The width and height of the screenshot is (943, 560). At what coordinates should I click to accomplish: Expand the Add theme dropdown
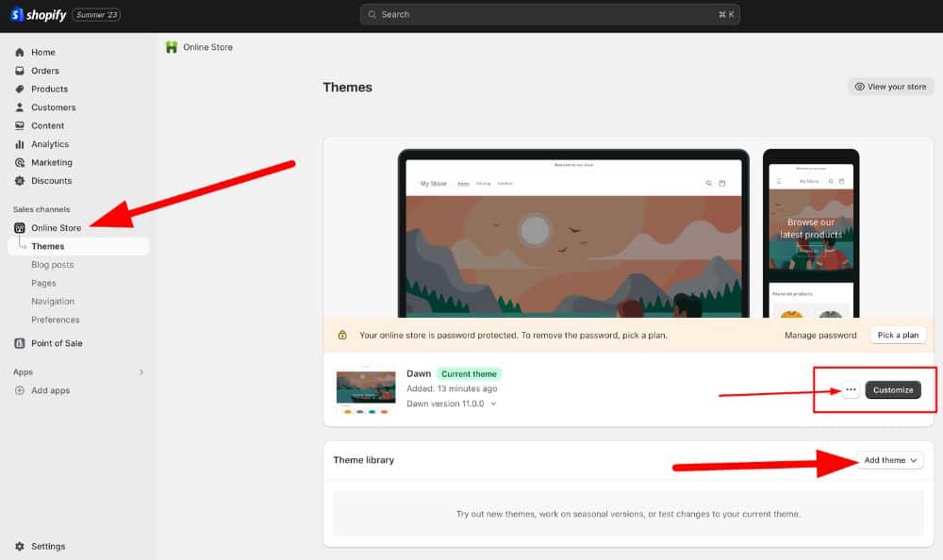pos(890,460)
